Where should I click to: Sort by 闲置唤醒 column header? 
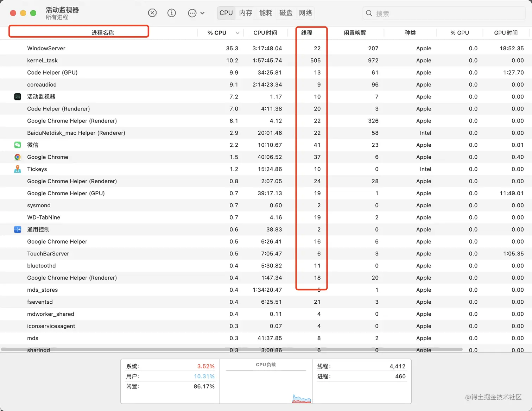point(355,33)
